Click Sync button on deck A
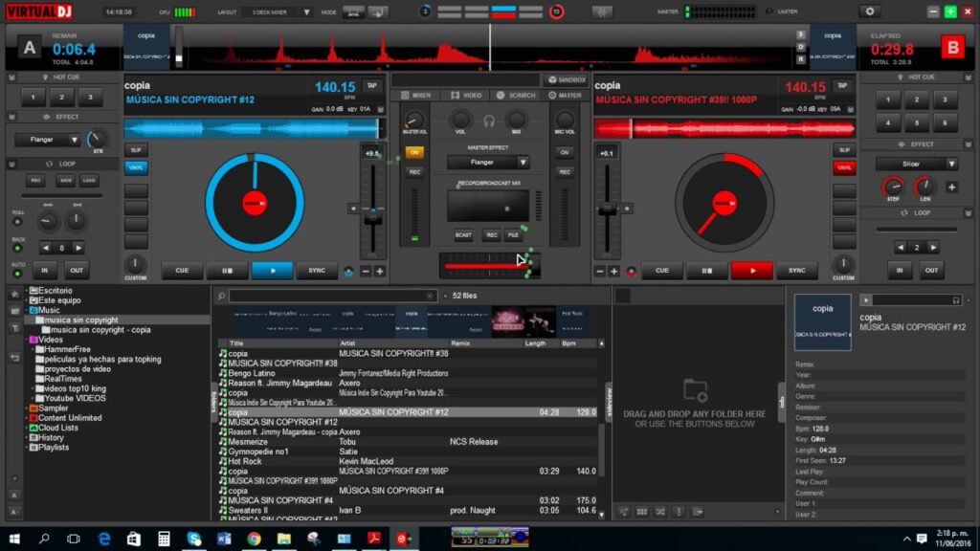 [317, 271]
